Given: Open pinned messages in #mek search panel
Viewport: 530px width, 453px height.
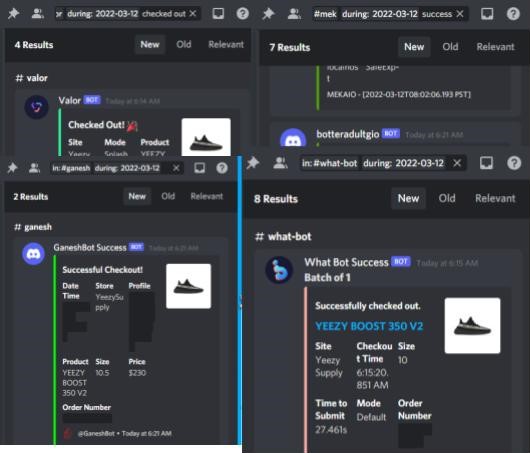Looking at the screenshot, I should tap(268, 14).
